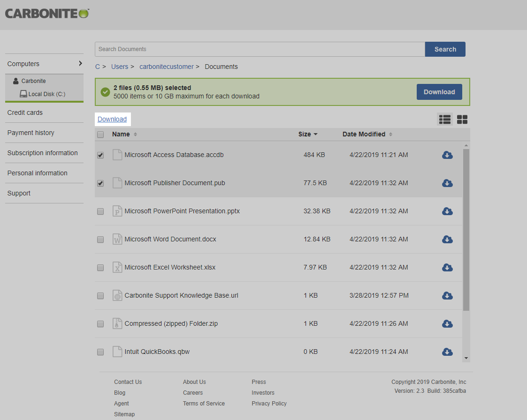527x420 pixels.
Task: Toggle the select-all checkbox in the header
Action: pyautogui.click(x=100, y=135)
